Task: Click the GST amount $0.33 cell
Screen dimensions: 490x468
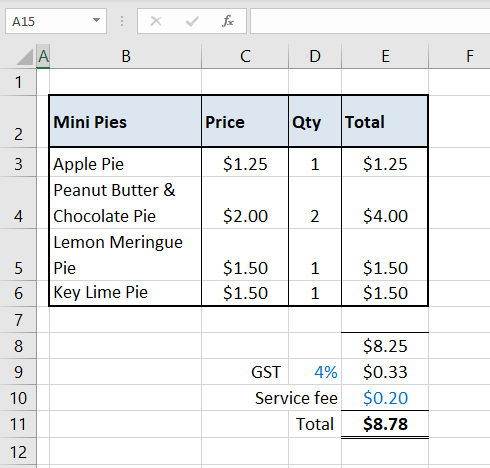Action: 385,372
